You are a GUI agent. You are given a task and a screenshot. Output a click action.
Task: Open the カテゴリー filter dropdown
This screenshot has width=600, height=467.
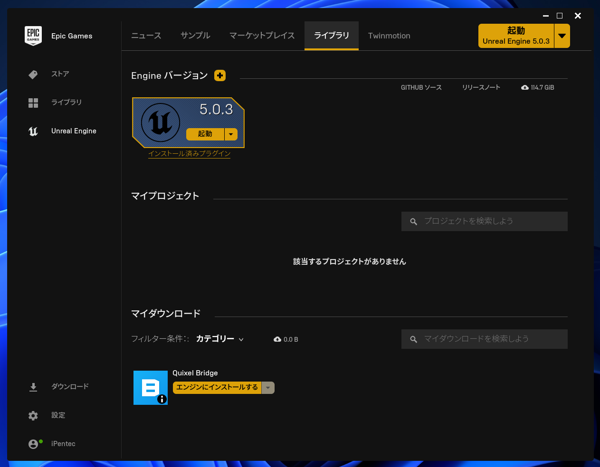[220, 339]
